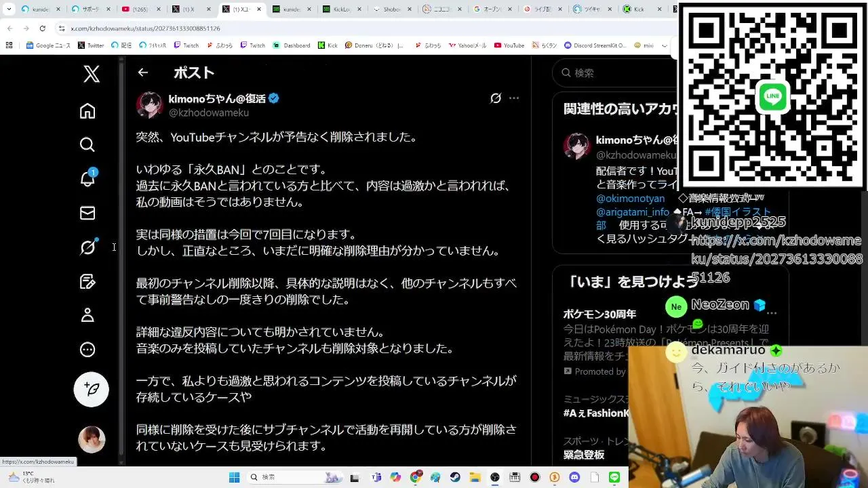
Task: Open the Twitter bookmark
Action: 91,45
